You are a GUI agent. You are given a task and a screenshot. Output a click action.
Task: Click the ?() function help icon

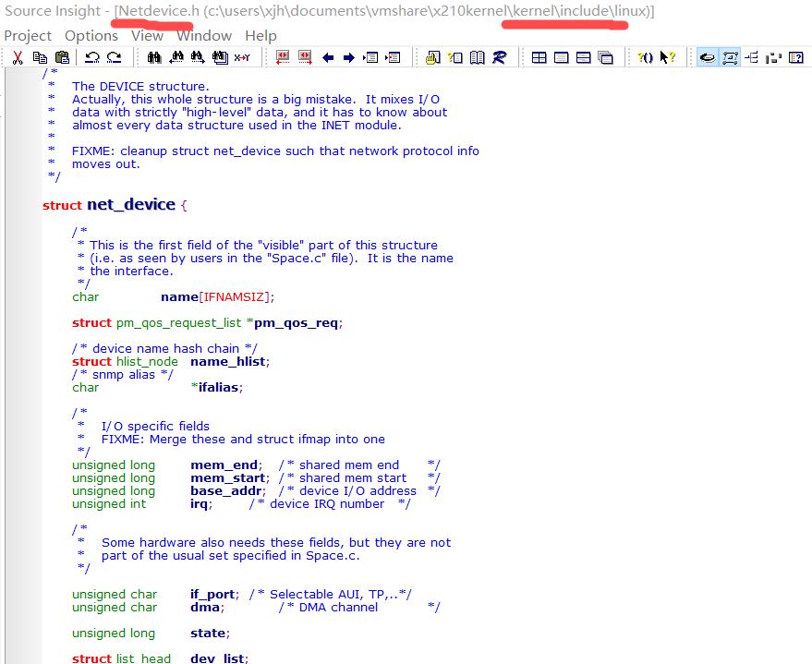click(645, 57)
